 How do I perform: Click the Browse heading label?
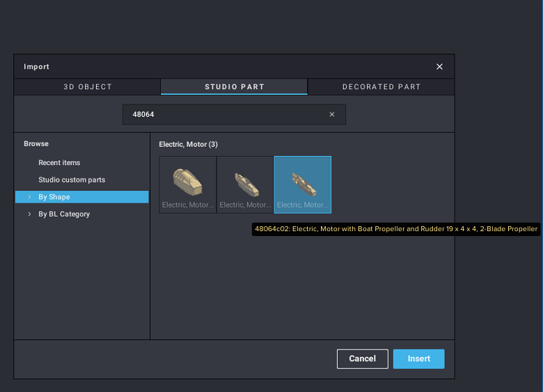pos(36,143)
